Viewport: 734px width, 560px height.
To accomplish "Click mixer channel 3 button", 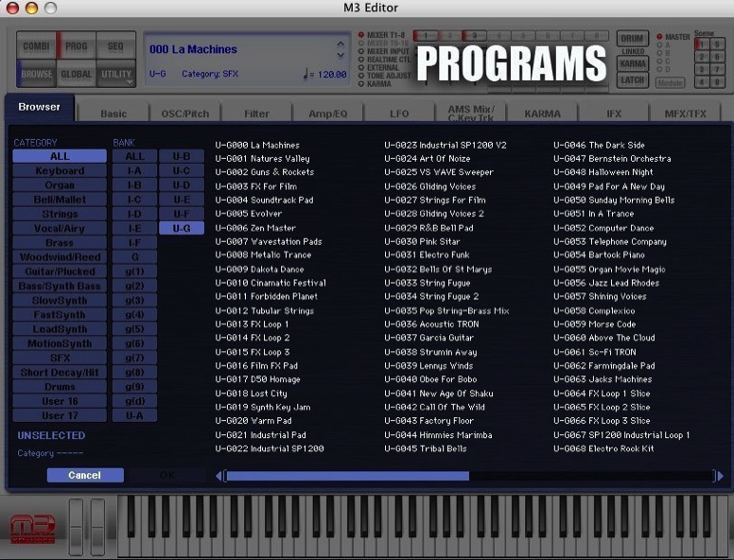I will 474,36.
